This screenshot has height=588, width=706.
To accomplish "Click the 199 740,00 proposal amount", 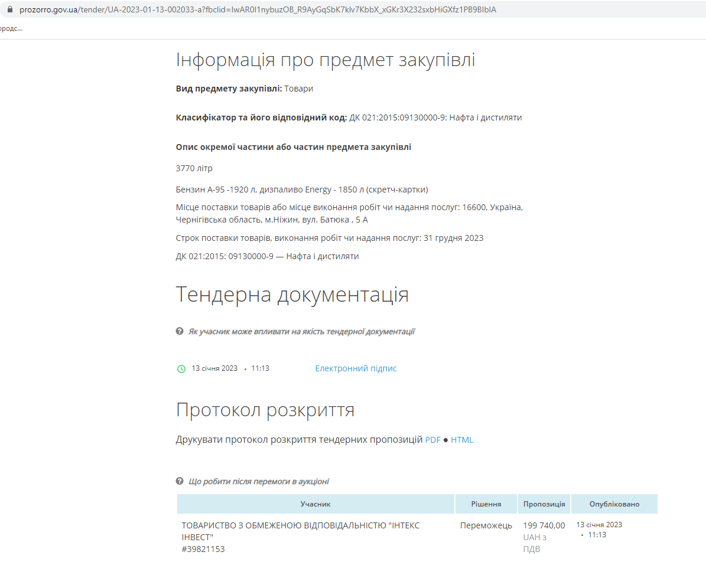I will 544,525.
